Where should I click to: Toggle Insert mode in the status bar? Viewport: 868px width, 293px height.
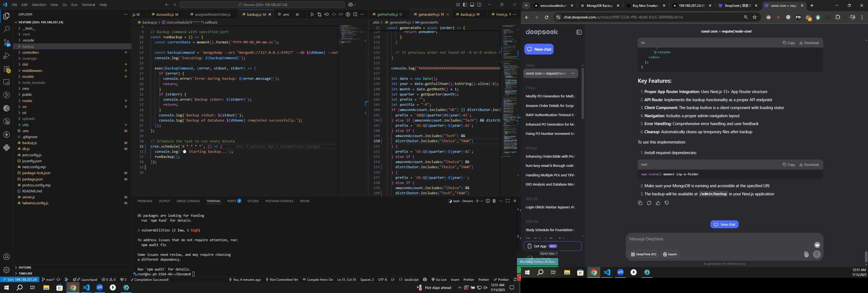point(455,279)
